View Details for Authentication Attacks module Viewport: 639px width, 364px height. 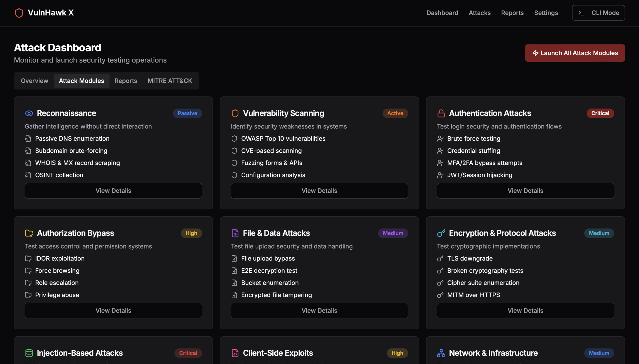click(525, 191)
